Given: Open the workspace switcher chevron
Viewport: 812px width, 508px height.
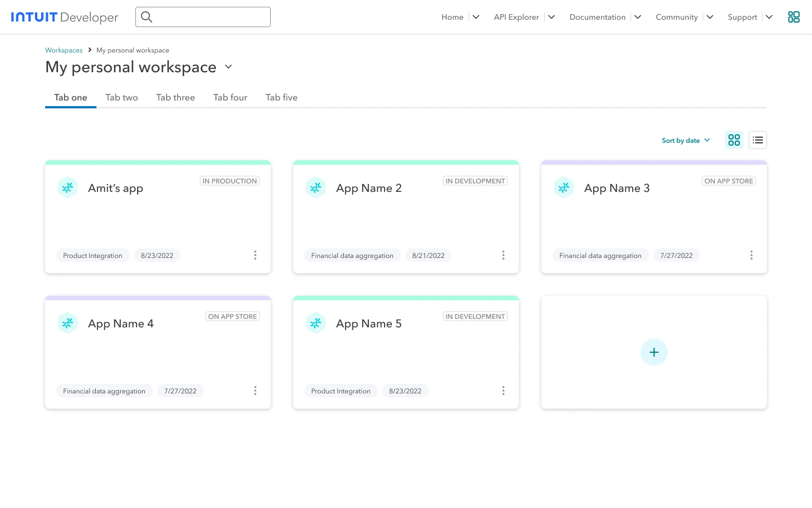Looking at the screenshot, I should (x=228, y=67).
